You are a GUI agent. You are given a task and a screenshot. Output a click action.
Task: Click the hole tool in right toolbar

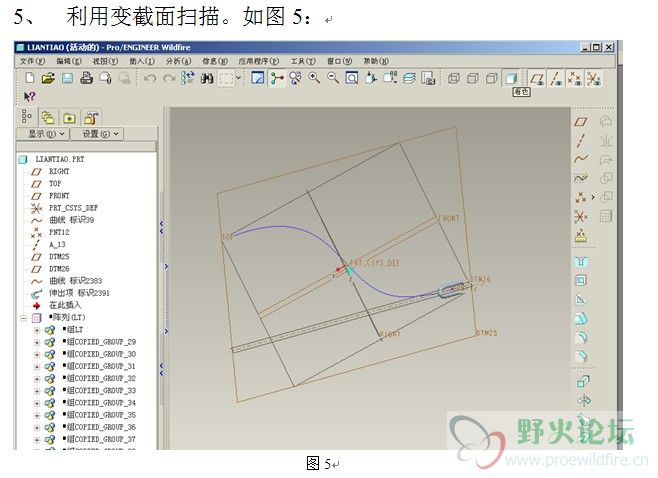click(581, 262)
